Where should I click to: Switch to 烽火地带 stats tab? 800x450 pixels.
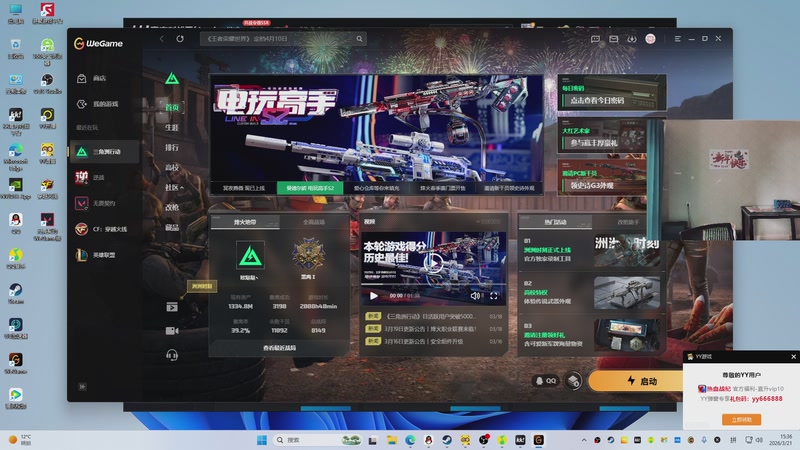coord(245,222)
